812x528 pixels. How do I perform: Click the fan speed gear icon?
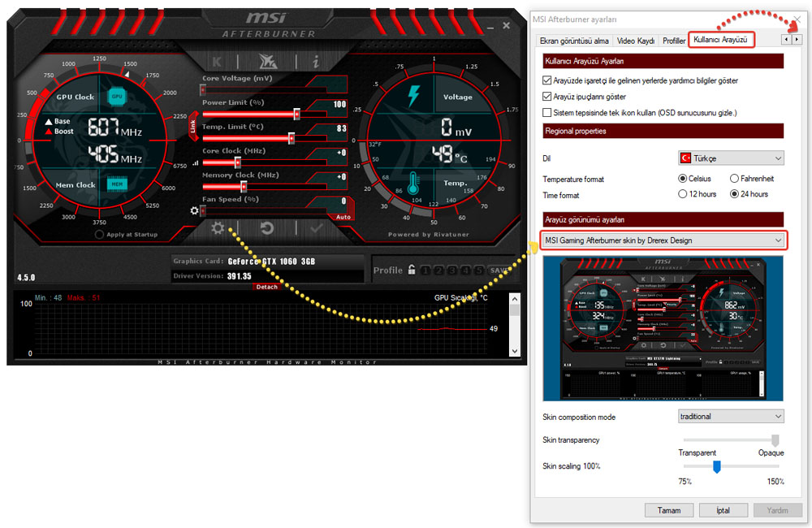[x=194, y=210]
